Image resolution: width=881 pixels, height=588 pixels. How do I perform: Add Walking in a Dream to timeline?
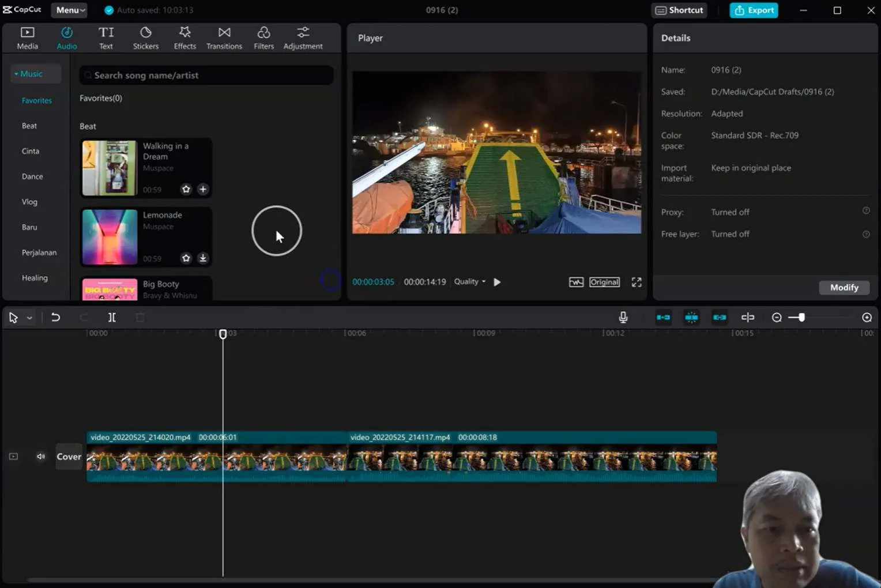tap(203, 189)
